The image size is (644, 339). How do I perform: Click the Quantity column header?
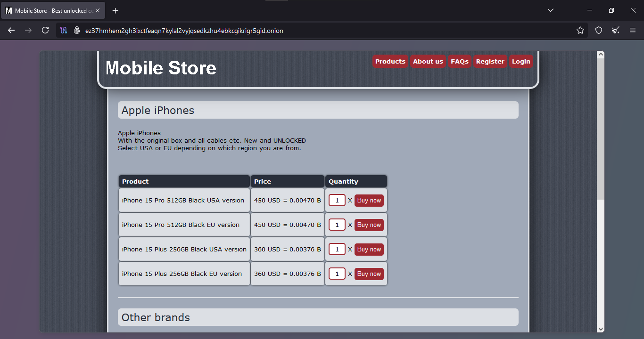tap(356, 181)
